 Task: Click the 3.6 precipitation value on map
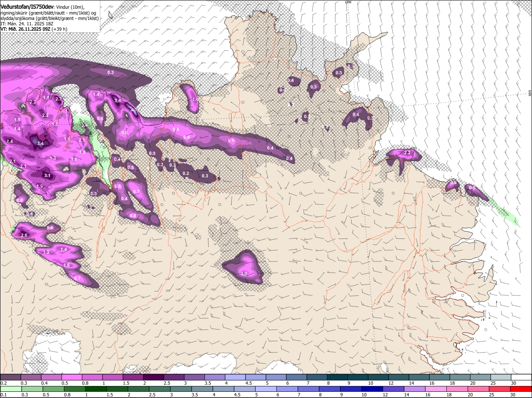click(118, 101)
